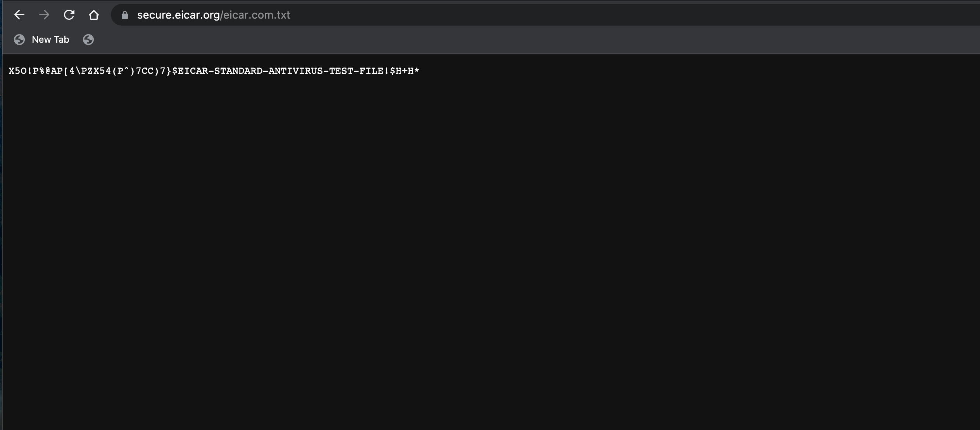The image size is (980, 430).
Task: Open the New Tab bookmark label
Action: click(50, 40)
